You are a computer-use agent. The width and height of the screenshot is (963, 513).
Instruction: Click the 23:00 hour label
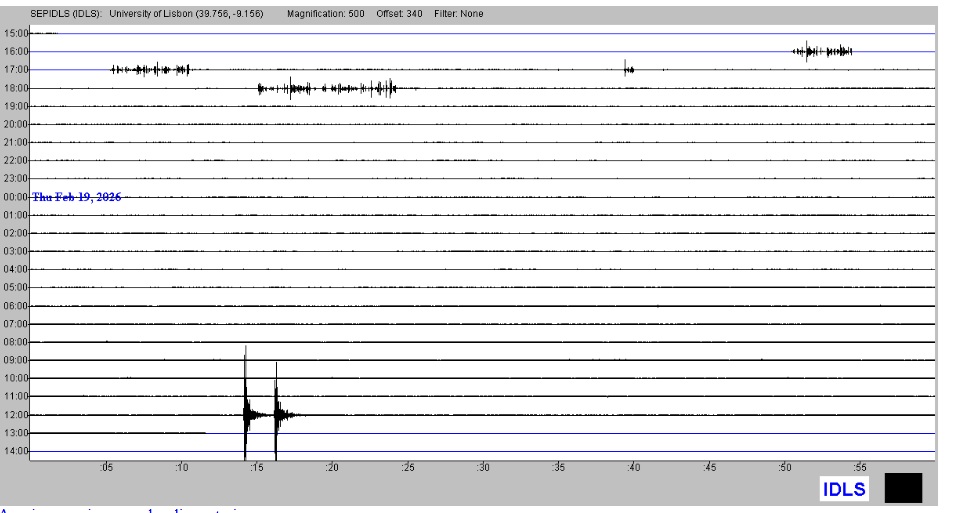pos(16,178)
